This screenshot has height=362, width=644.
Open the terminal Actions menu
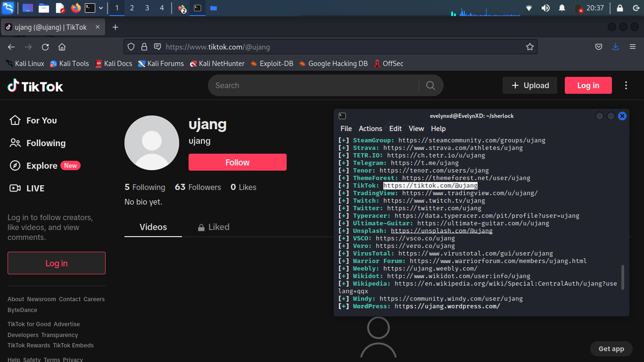coord(371,129)
